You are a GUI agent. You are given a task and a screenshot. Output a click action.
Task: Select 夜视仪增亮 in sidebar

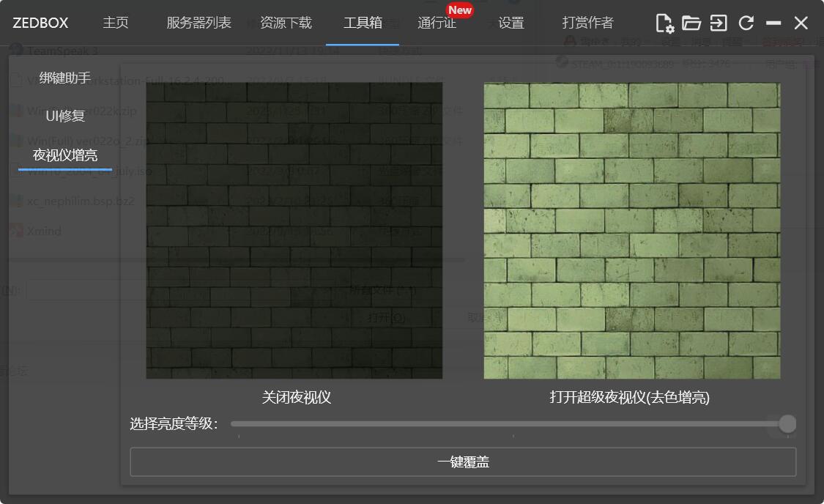pyautogui.click(x=65, y=155)
